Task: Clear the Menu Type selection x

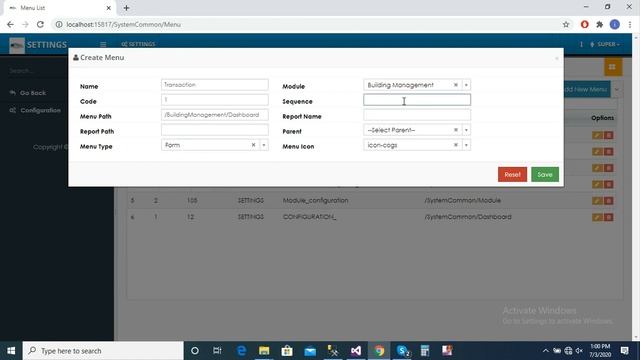Action: point(253,145)
